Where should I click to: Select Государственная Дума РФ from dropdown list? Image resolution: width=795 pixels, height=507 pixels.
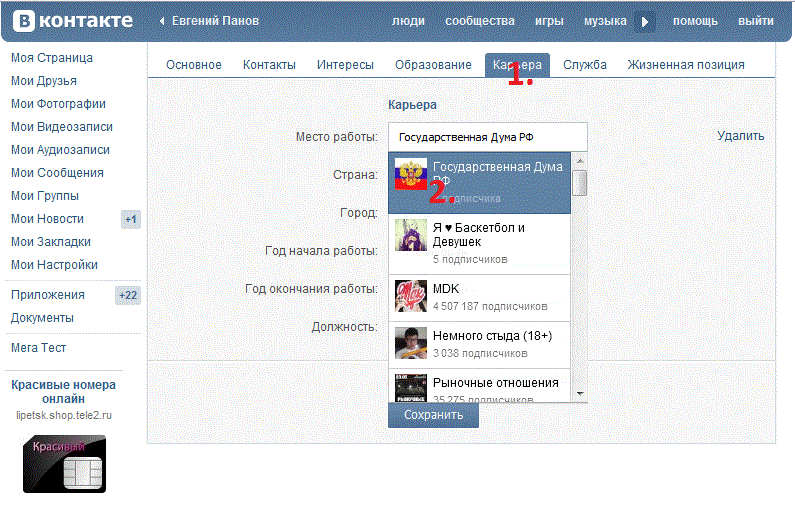[x=480, y=183]
